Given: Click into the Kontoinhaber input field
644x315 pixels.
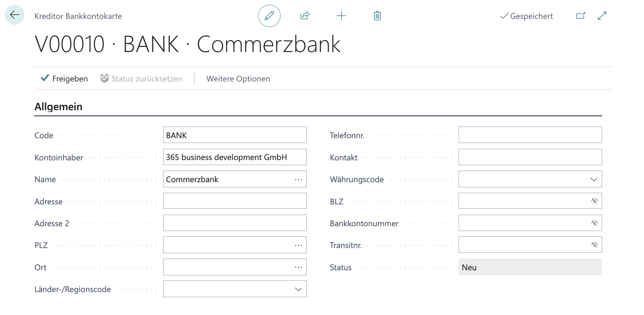Looking at the screenshot, I should pyautogui.click(x=235, y=157).
